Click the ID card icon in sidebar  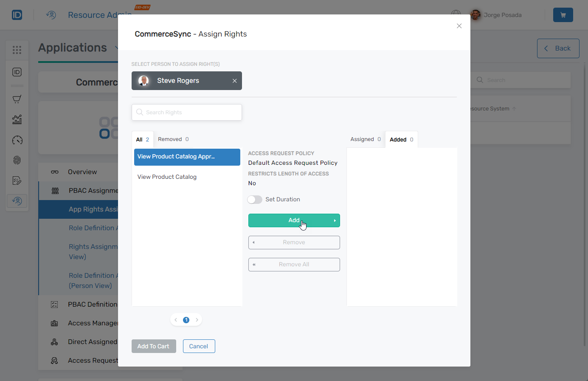17,72
